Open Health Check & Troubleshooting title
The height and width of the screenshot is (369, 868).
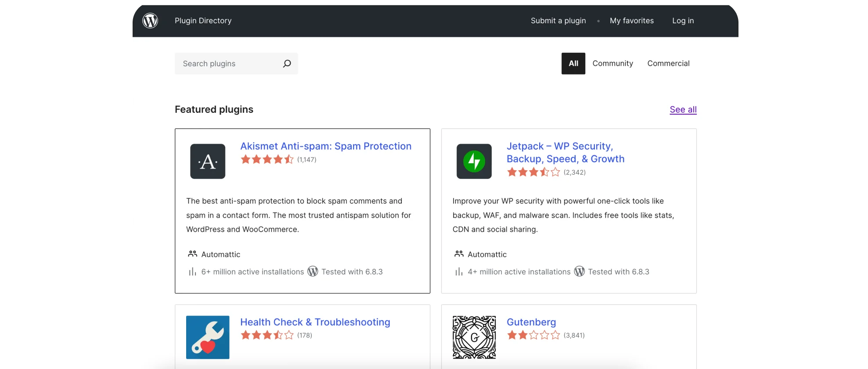pyautogui.click(x=315, y=322)
